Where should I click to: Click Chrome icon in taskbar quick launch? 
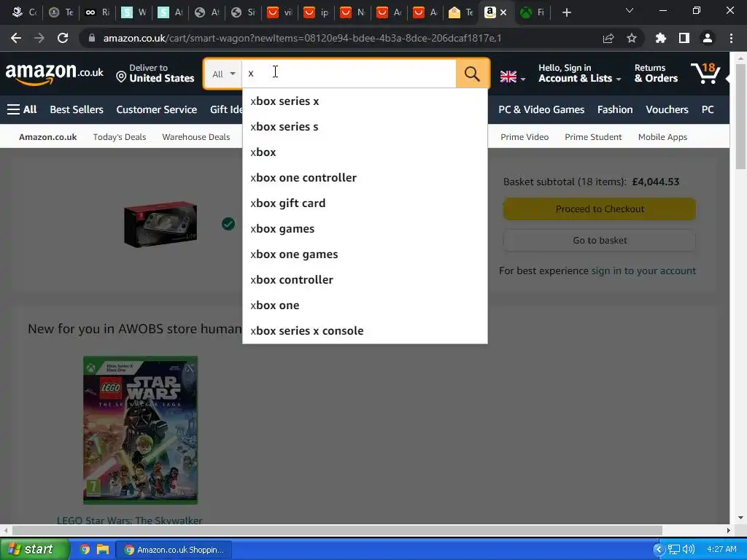[85, 550]
